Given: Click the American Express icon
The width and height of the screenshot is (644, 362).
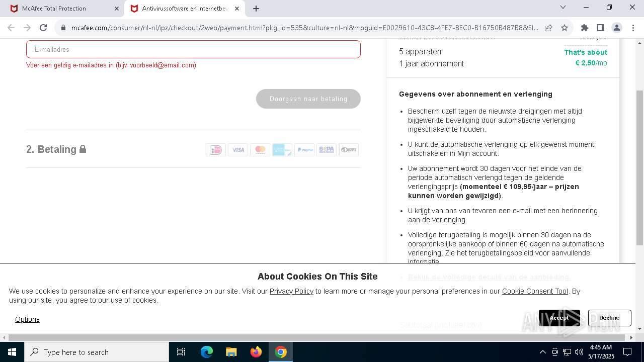Looking at the screenshot, I should pyautogui.click(x=282, y=150).
